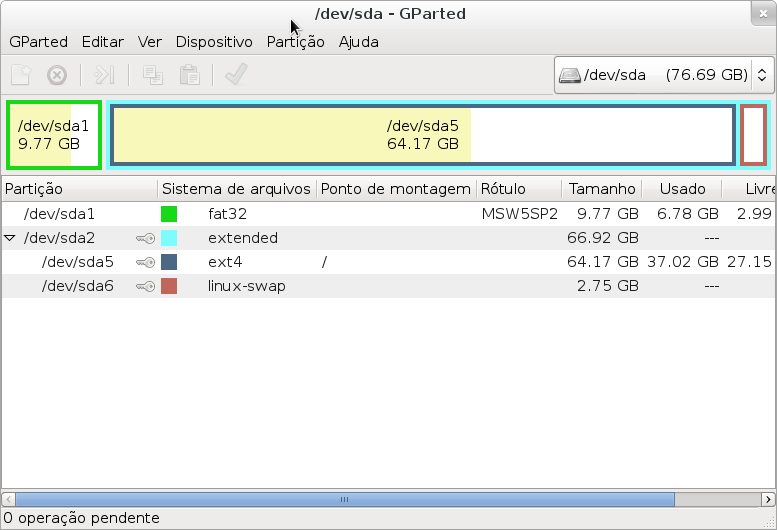Select the /dev/sda5 block in disk map
Viewport: 777px width, 530px height.
422,135
